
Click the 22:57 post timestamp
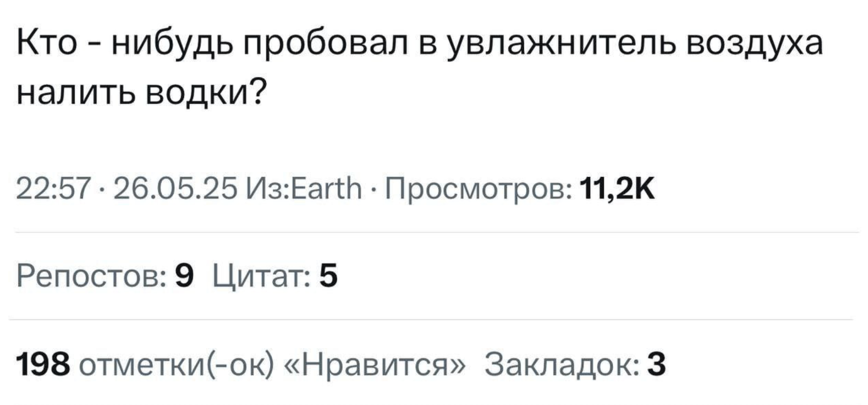pyautogui.click(x=53, y=188)
